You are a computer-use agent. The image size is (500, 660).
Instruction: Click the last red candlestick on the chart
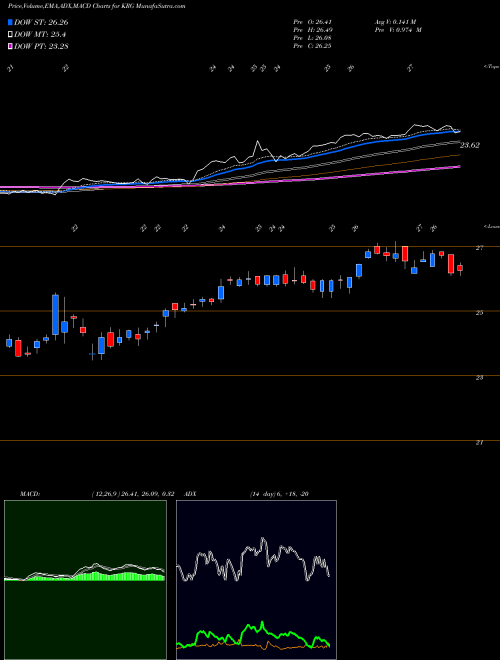[x=460, y=268]
